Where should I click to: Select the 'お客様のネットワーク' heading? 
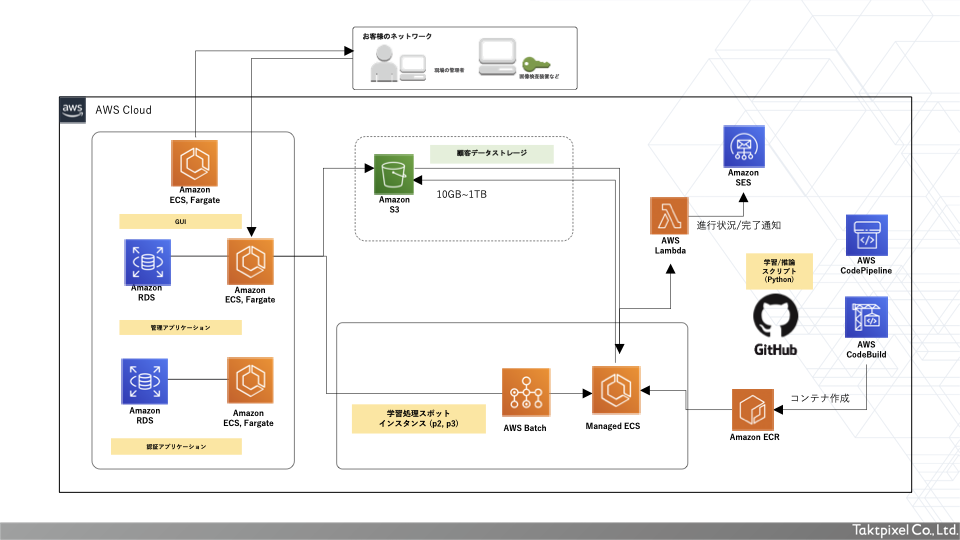pyautogui.click(x=397, y=37)
